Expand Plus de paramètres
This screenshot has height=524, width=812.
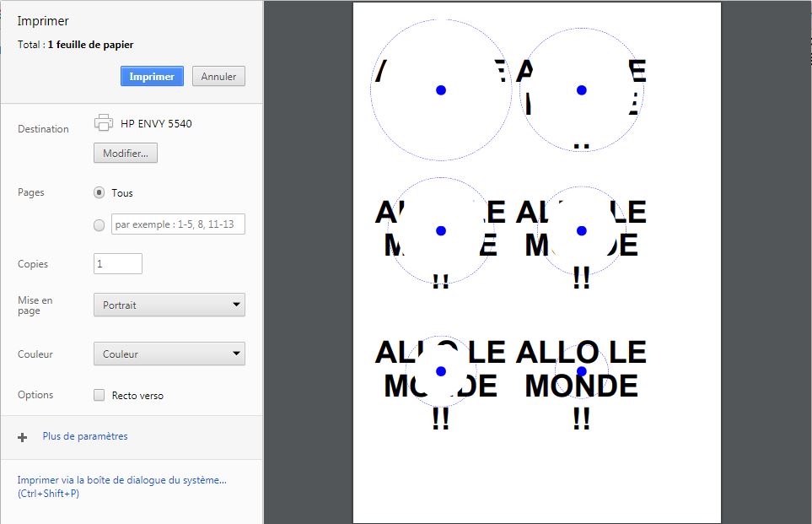point(85,436)
